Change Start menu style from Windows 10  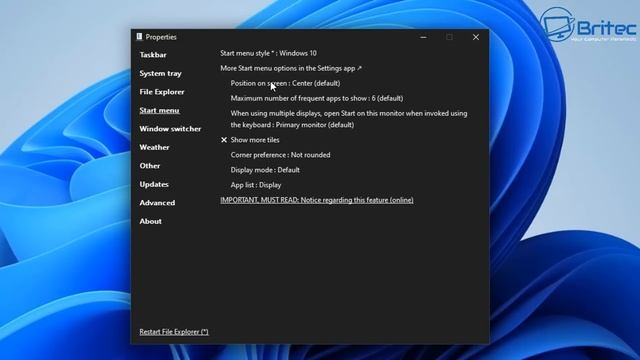268,53
